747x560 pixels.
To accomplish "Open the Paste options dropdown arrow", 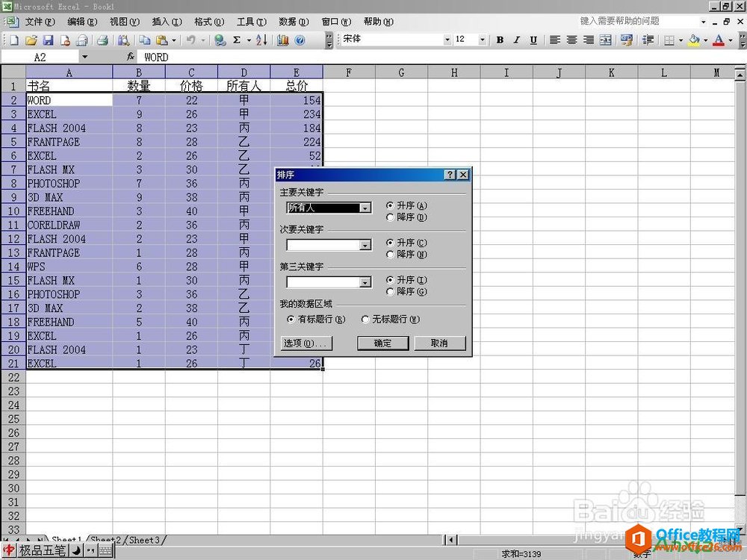I will coord(174,40).
